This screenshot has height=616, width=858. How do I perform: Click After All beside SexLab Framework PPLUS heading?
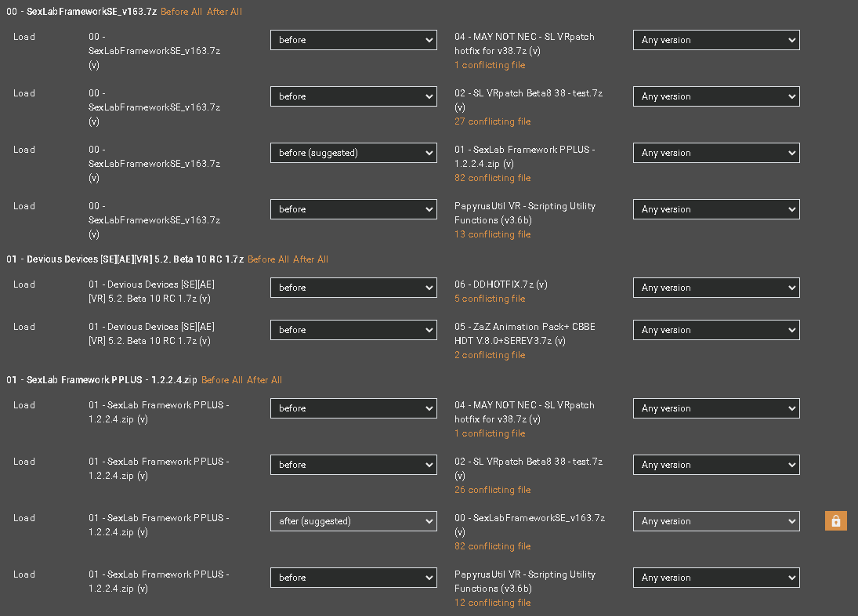264,380
